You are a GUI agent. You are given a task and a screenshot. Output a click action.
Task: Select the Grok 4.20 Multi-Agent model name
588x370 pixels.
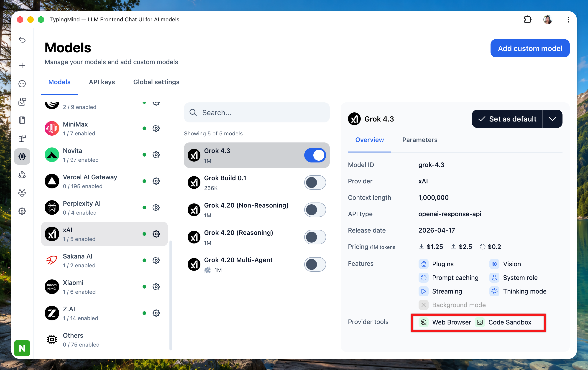click(x=238, y=260)
